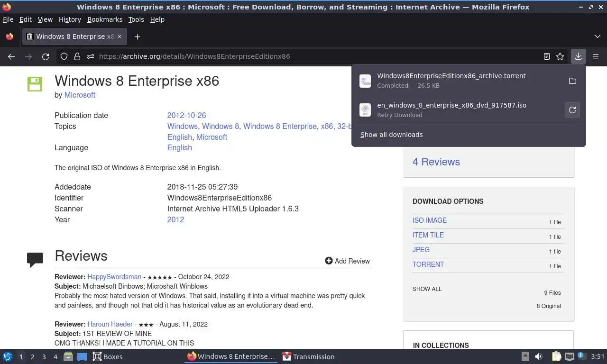The height and width of the screenshot is (364, 607).
Task: Click the green floppy disk software icon
Action: click(35, 84)
